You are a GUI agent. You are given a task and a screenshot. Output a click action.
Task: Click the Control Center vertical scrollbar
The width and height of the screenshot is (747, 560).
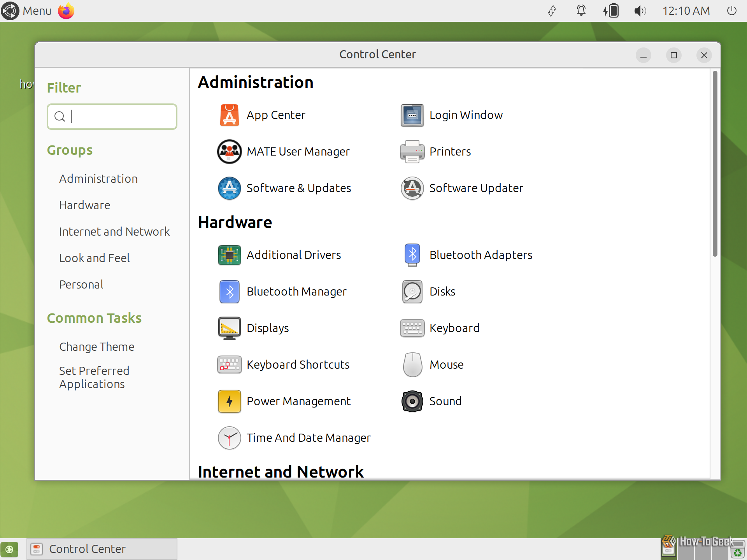(x=715, y=163)
